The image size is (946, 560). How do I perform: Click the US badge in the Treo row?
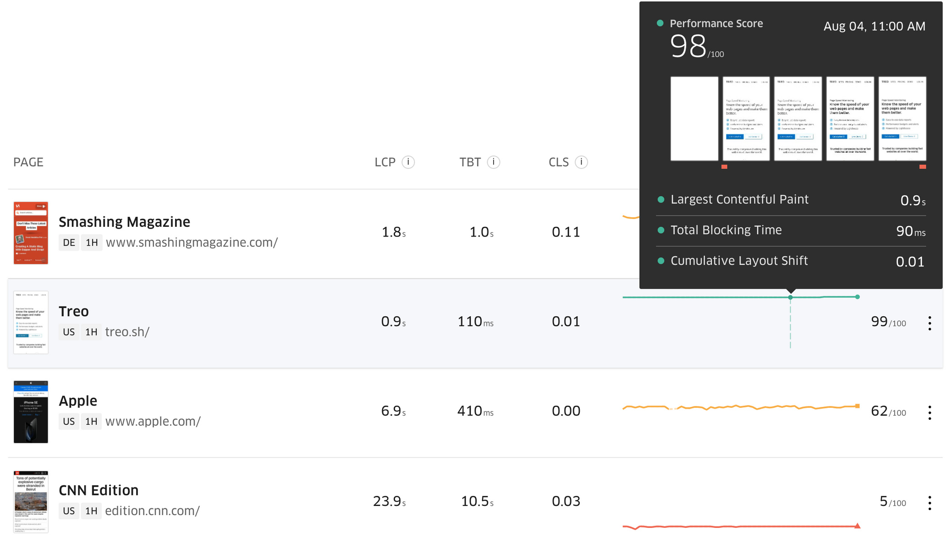point(69,332)
